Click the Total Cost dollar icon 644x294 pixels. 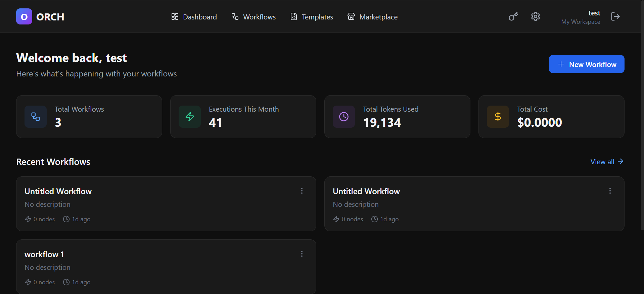click(498, 117)
